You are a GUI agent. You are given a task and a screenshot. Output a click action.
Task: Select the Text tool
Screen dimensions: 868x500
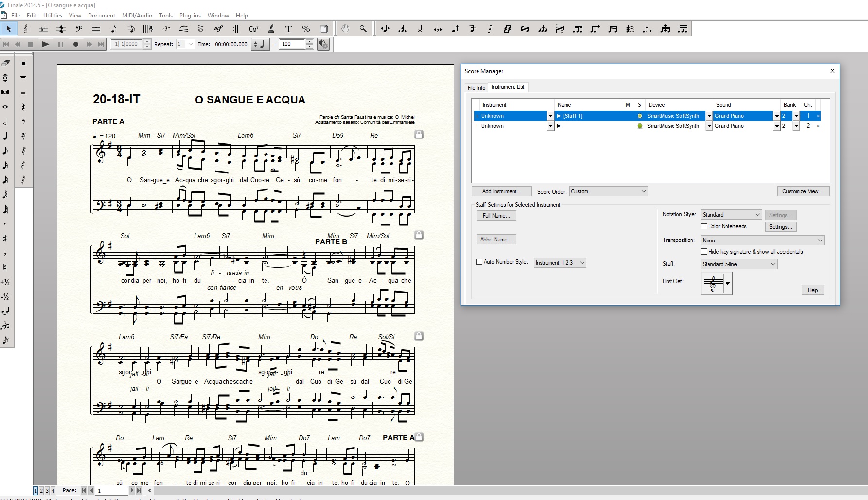[x=288, y=29]
